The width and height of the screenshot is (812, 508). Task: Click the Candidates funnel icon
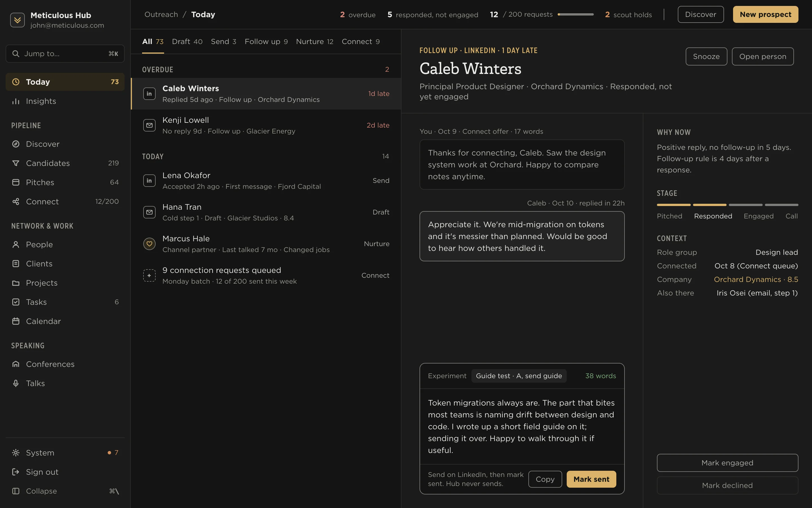pyautogui.click(x=16, y=163)
